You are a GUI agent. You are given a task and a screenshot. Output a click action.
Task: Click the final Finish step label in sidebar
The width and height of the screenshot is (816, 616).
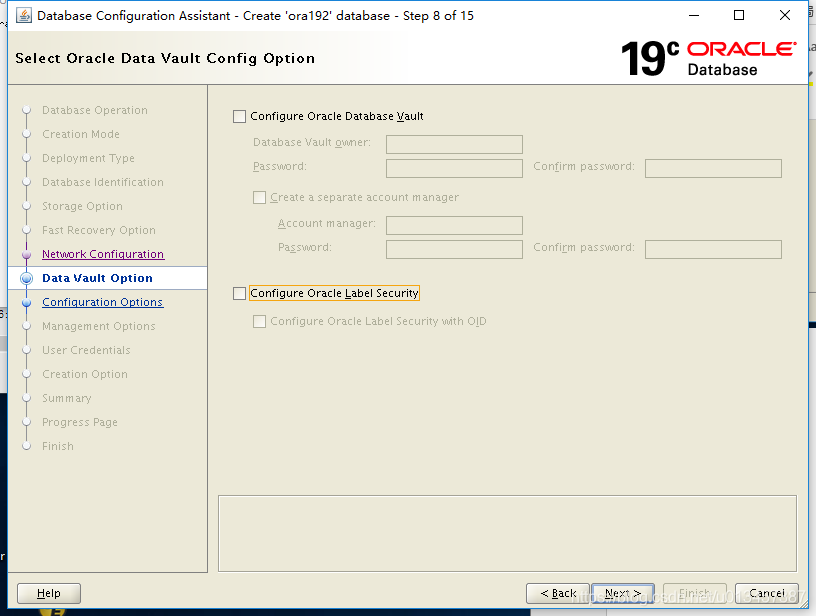point(58,446)
